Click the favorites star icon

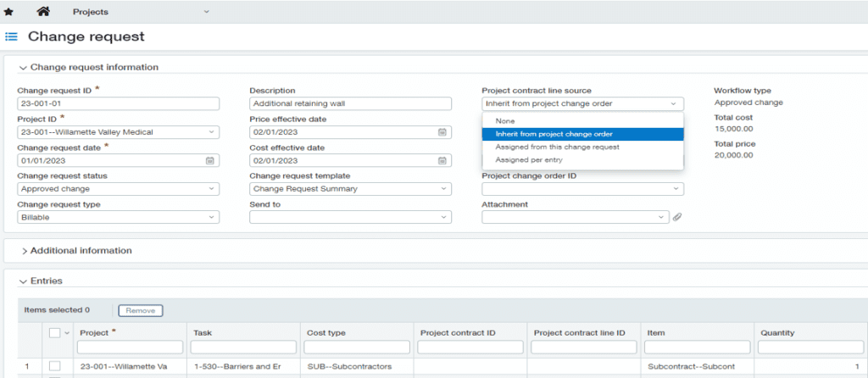coord(8,12)
